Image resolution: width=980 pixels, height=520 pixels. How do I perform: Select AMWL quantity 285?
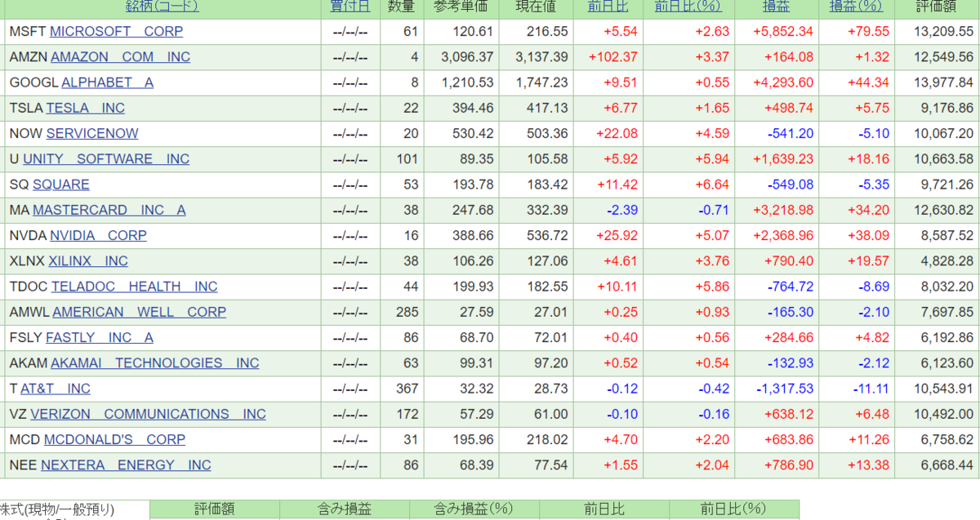coord(407,312)
